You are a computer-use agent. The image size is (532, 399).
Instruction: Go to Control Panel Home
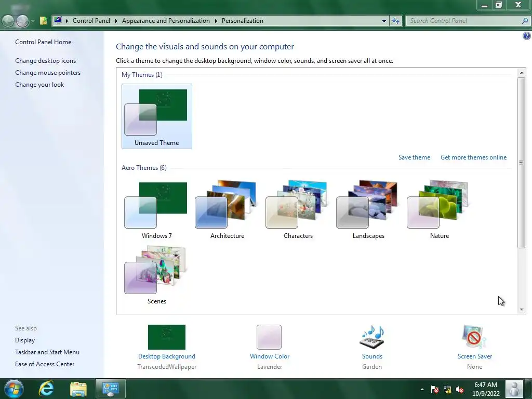click(43, 42)
